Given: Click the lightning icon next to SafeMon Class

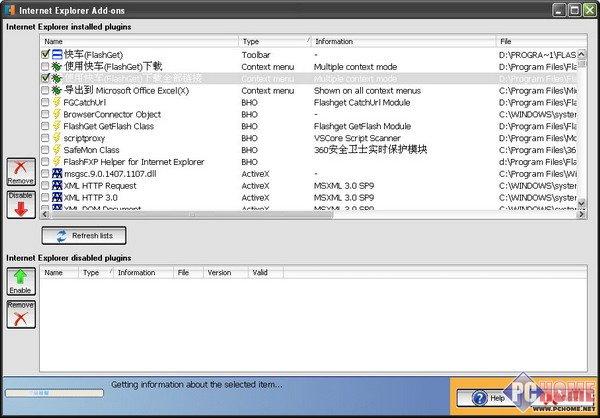Looking at the screenshot, I should point(57,150).
